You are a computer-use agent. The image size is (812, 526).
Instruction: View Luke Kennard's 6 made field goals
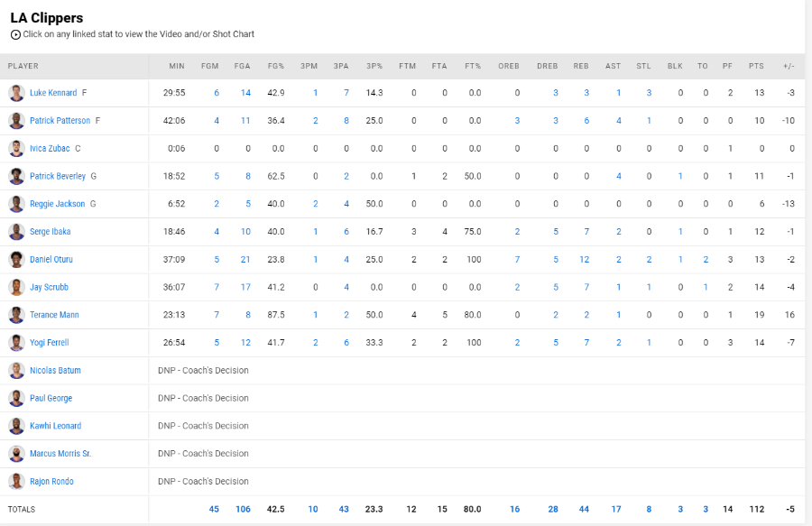coord(217,93)
